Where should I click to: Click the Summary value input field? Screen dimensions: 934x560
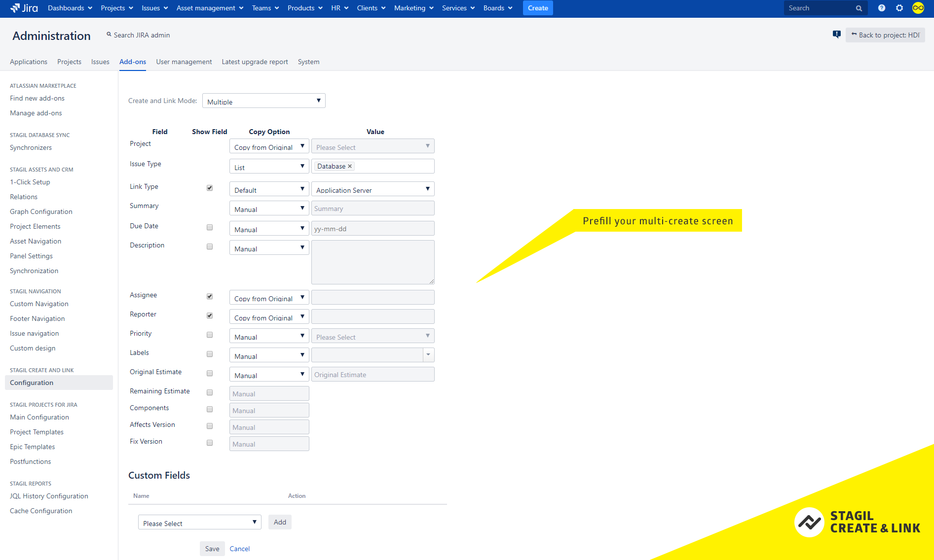tap(373, 209)
